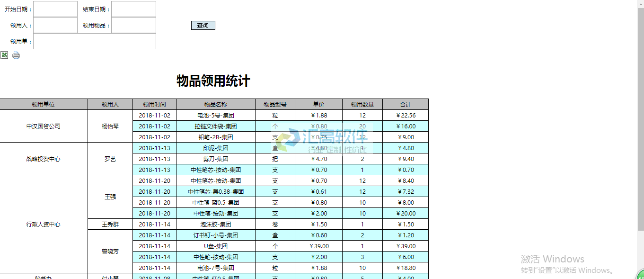
Task: Select the 战略投资中心 unit cell
Action: 44,159
